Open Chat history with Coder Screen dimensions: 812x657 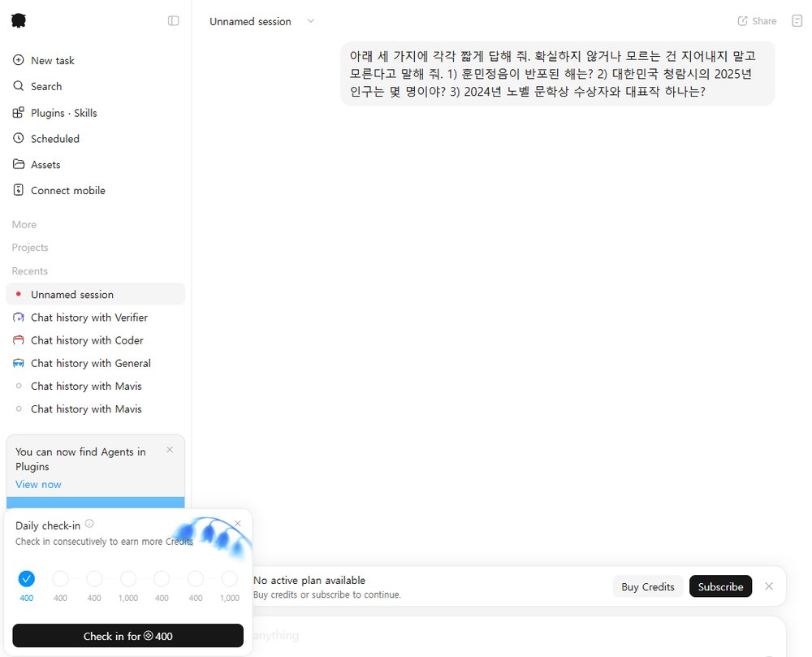95,340
